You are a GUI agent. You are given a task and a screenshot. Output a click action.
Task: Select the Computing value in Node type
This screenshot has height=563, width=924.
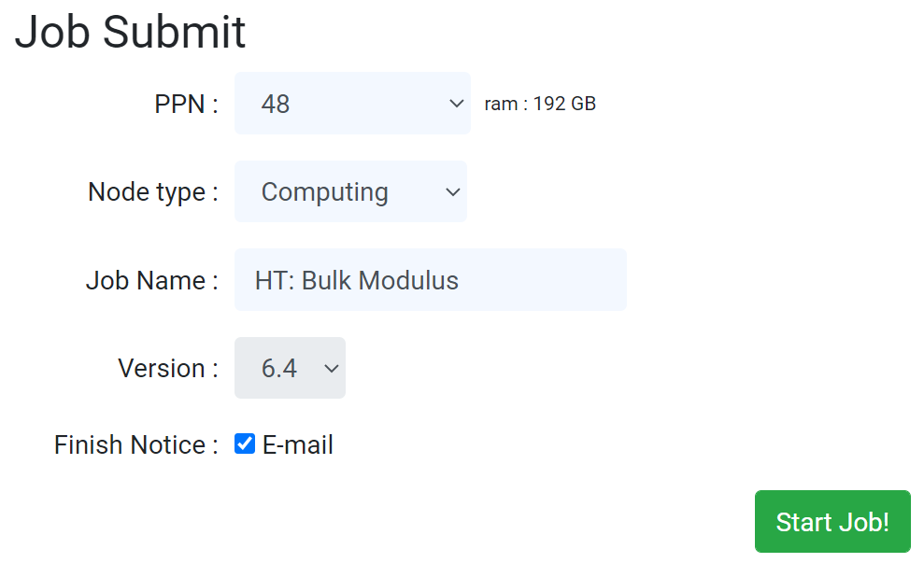[324, 192]
